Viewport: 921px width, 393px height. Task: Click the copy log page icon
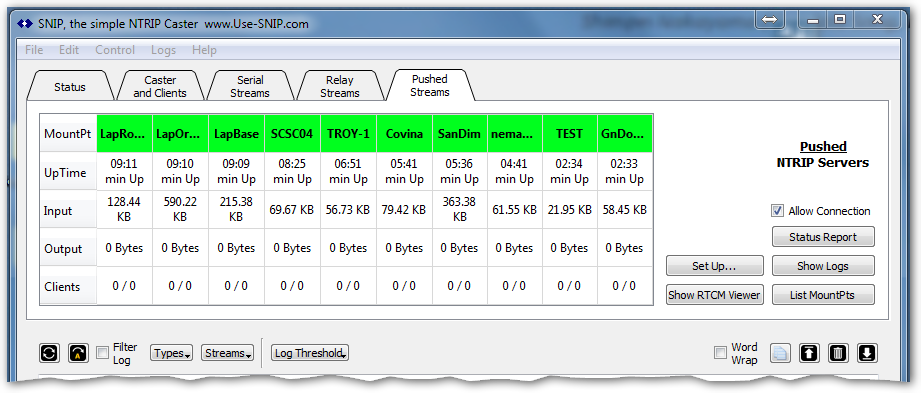pos(780,353)
